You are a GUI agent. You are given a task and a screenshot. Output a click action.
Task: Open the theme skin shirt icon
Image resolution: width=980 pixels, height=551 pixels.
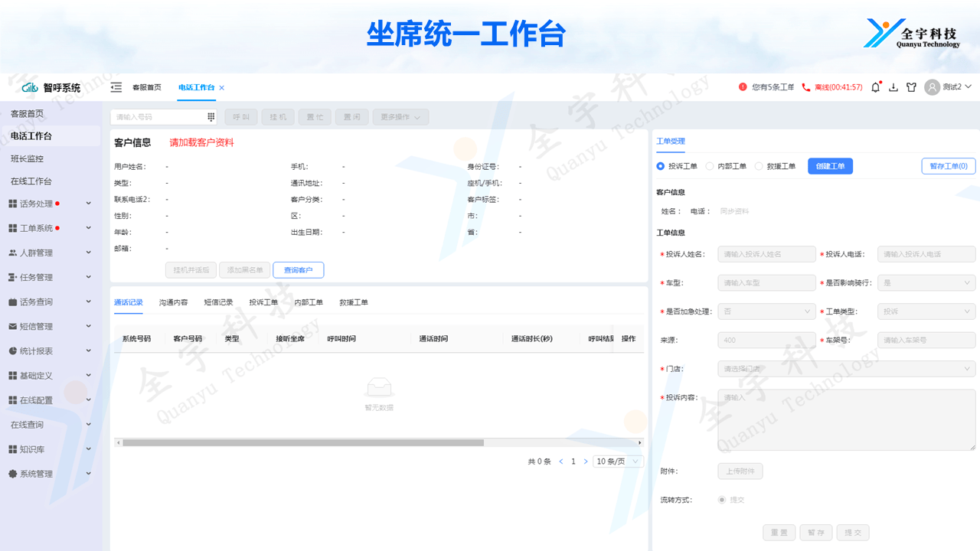click(x=911, y=87)
